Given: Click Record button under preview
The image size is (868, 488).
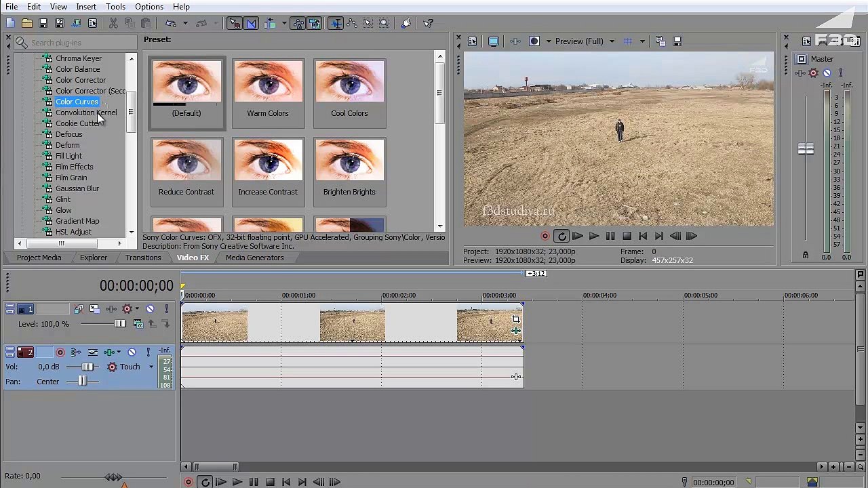Looking at the screenshot, I should click(x=545, y=236).
